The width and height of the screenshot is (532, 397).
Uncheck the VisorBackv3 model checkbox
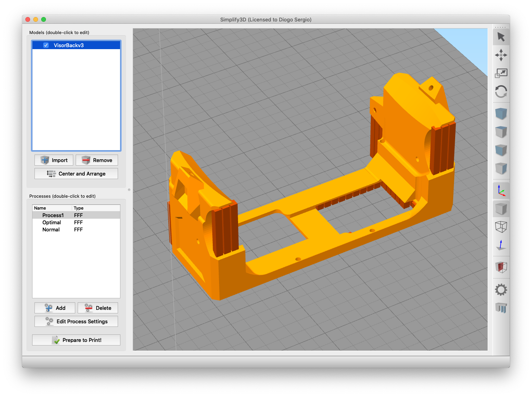tap(46, 45)
